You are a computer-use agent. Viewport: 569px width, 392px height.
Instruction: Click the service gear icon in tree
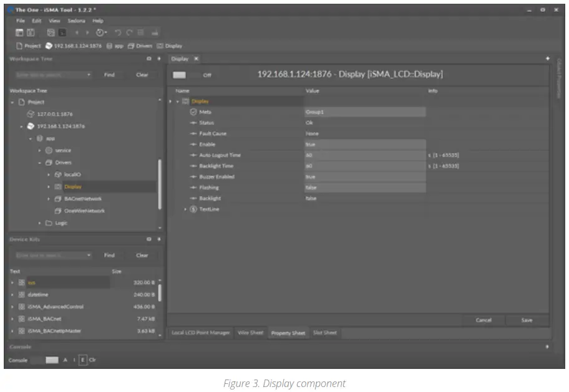point(49,150)
